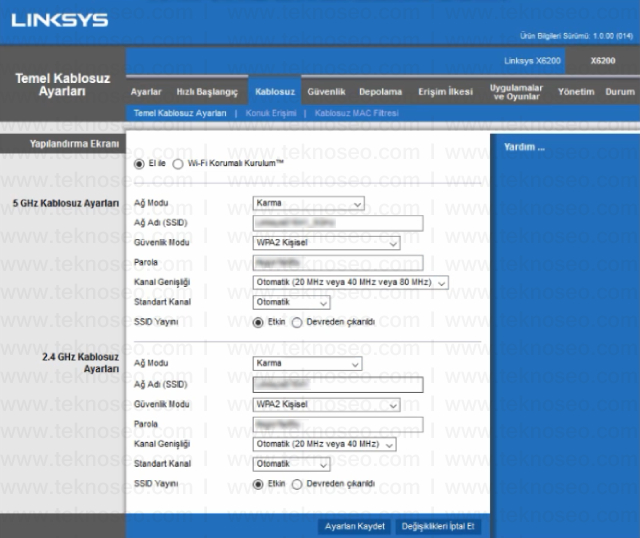Click Değişiklikleri İptal Et button
This screenshot has width=640, height=538.
click(x=438, y=526)
